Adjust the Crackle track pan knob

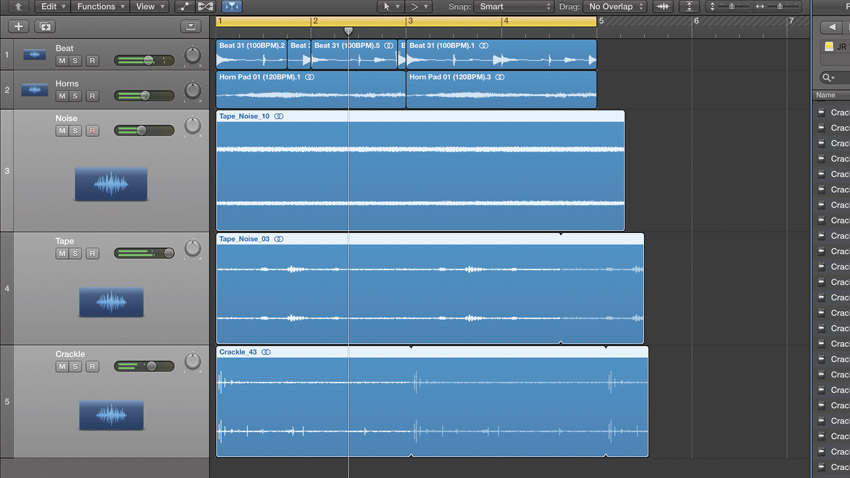[x=192, y=361]
